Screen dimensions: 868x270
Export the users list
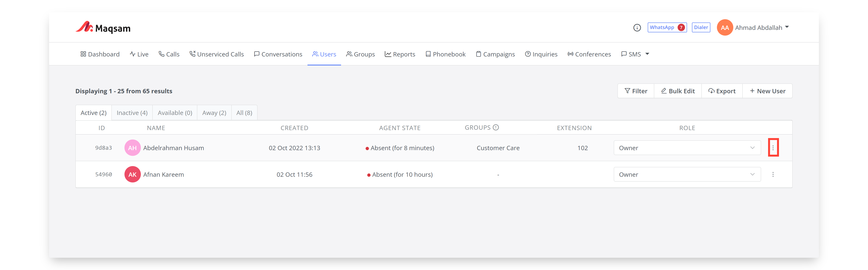pyautogui.click(x=722, y=91)
